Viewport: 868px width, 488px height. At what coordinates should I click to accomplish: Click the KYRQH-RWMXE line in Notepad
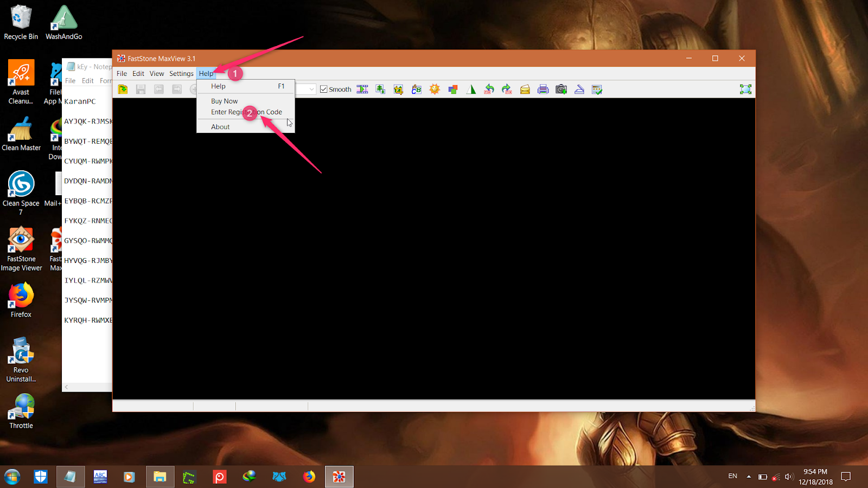pos(88,320)
